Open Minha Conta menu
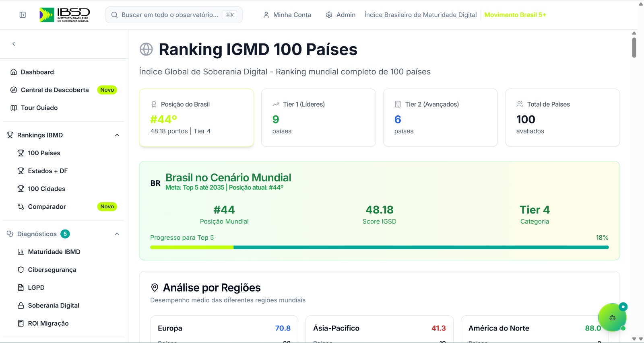 (x=287, y=15)
